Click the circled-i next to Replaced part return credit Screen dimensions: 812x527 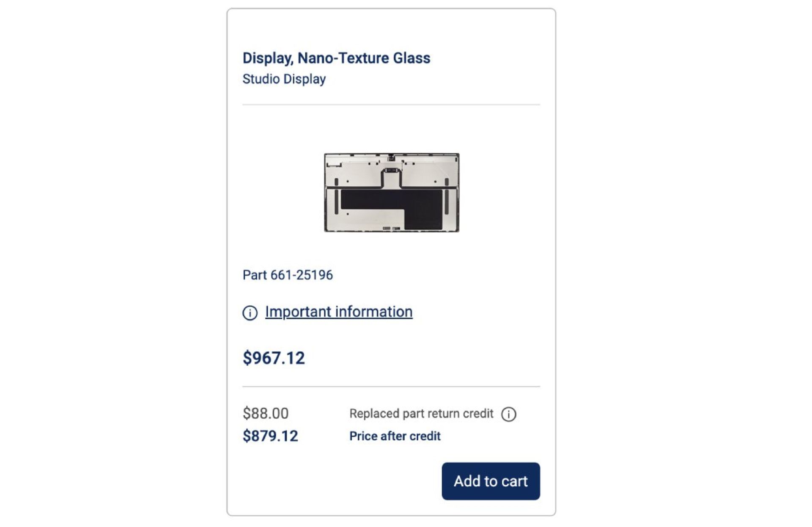(x=509, y=414)
